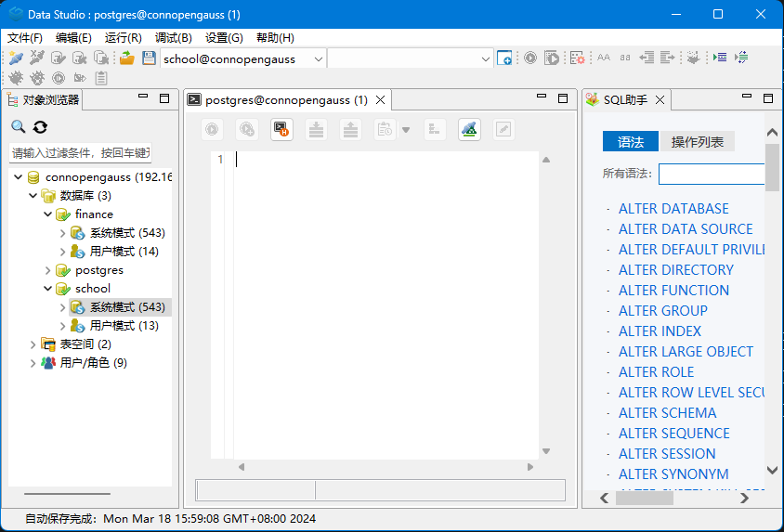784x532 pixels.
Task: Click the pencil edit icon in editor toolbar
Action: pos(503,130)
